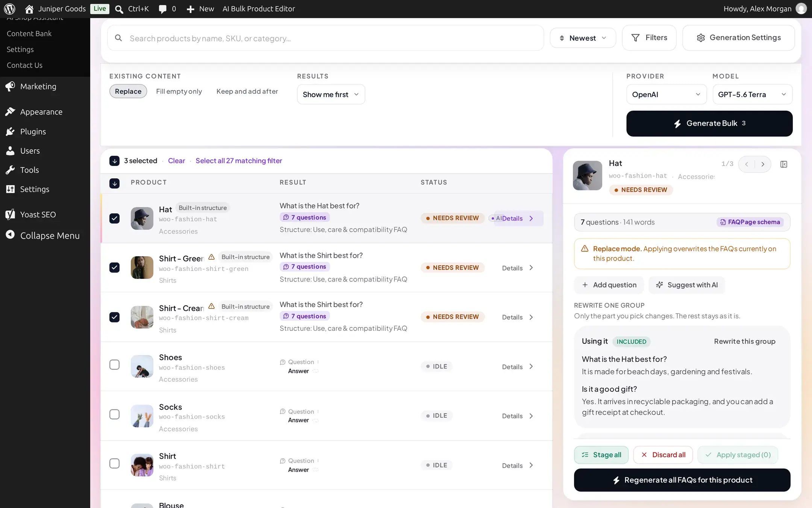The width and height of the screenshot is (812, 508).
Task: Open the Juniper Goods home icon
Action: pos(29,9)
